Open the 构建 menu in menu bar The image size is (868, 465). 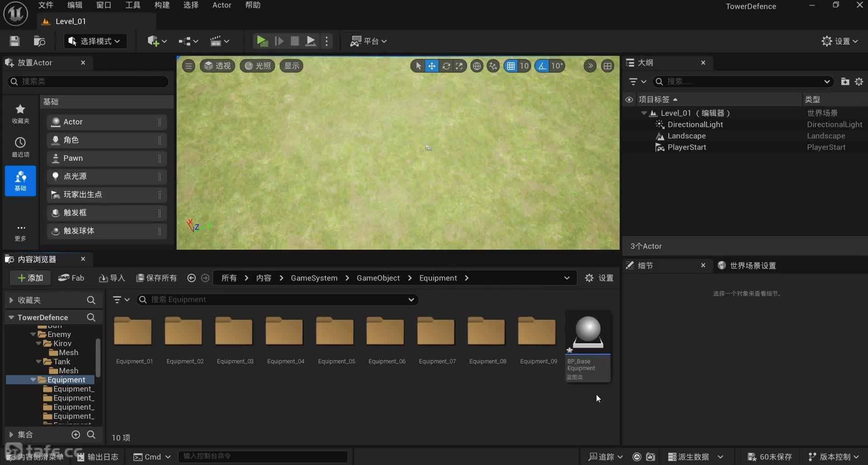(161, 5)
